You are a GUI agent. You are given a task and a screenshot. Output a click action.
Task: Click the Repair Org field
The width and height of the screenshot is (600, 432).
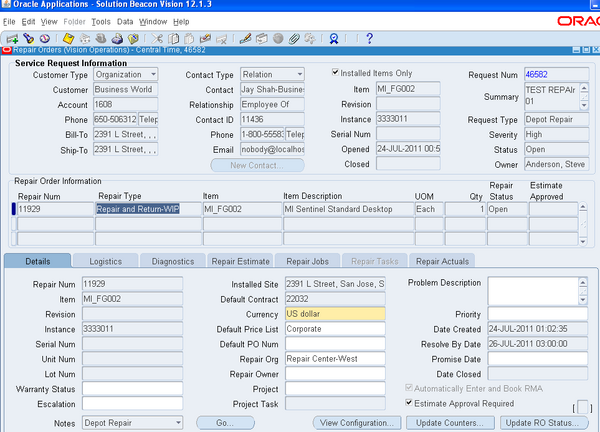335,359
